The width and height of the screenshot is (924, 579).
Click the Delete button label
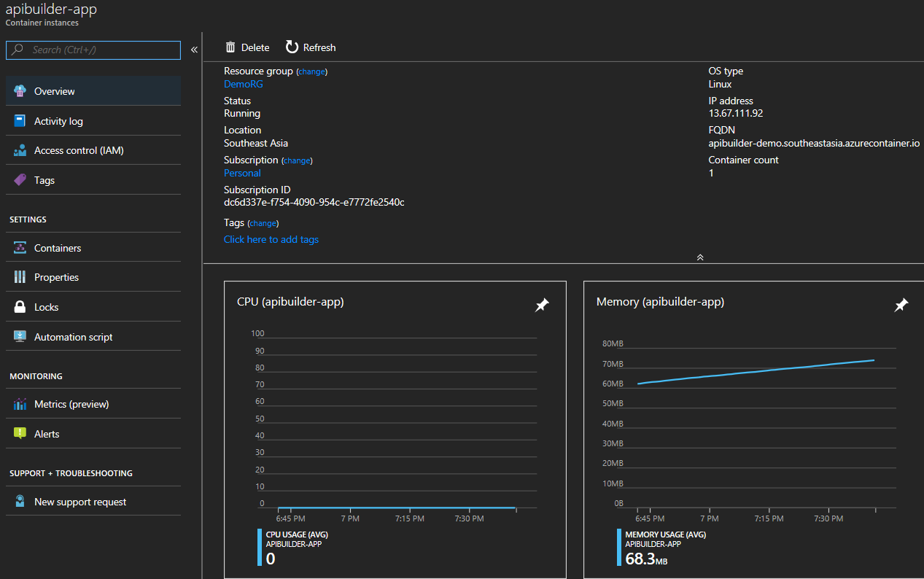(255, 47)
